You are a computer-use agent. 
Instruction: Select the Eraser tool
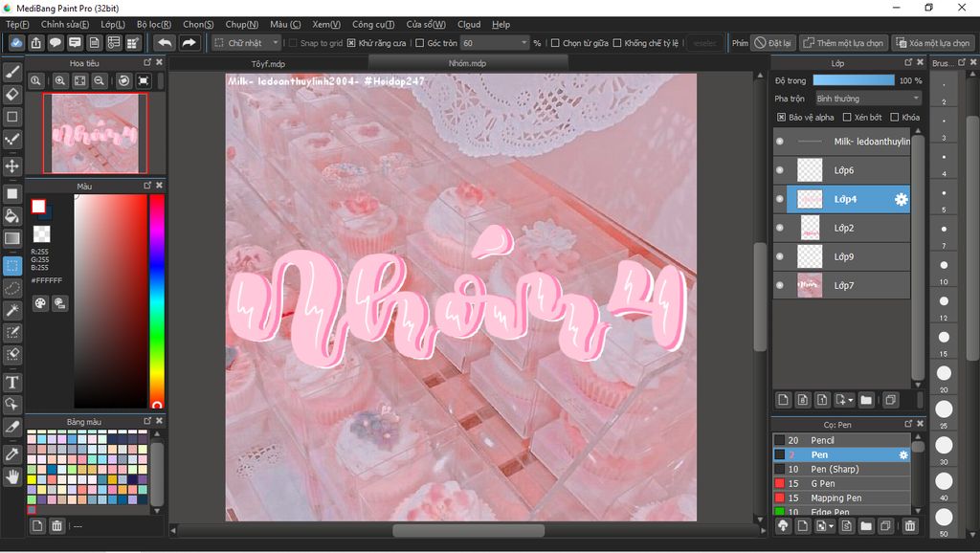[11, 95]
